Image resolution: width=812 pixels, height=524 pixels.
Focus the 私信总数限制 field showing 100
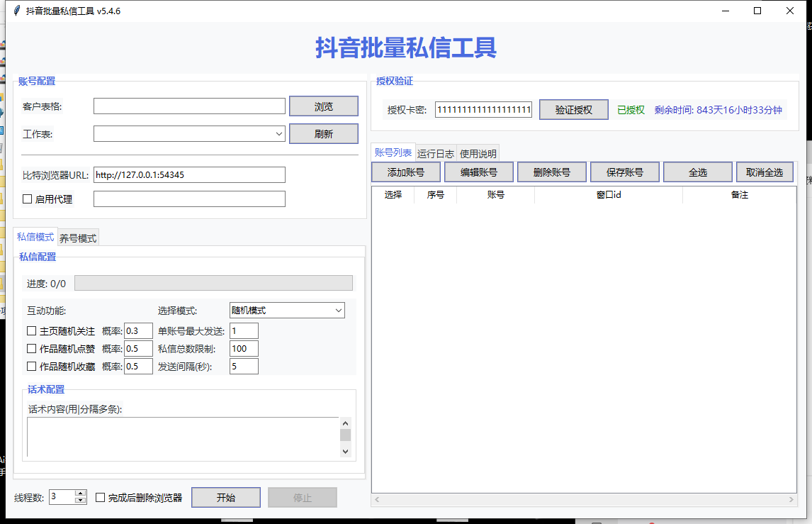(x=244, y=348)
